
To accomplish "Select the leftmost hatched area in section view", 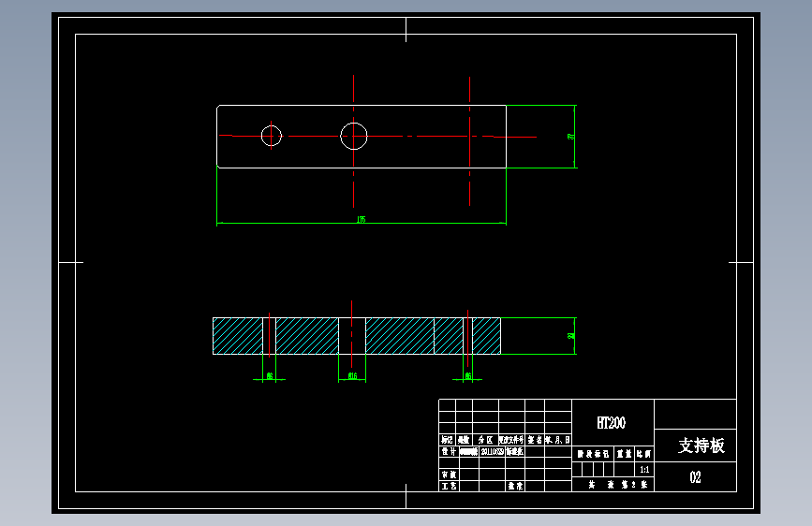I will tap(238, 336).
